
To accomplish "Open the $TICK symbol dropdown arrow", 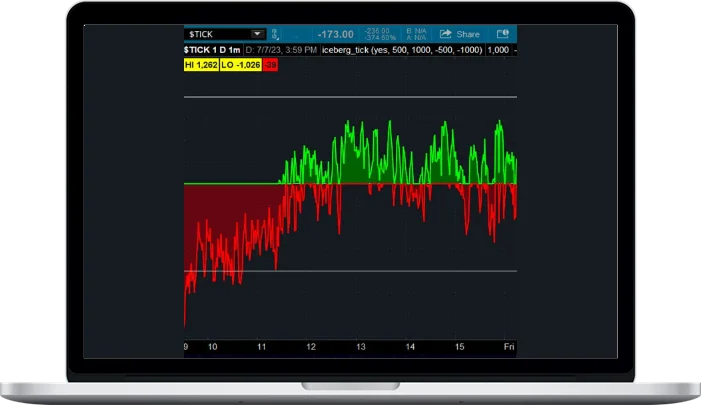I will point(257,34).
